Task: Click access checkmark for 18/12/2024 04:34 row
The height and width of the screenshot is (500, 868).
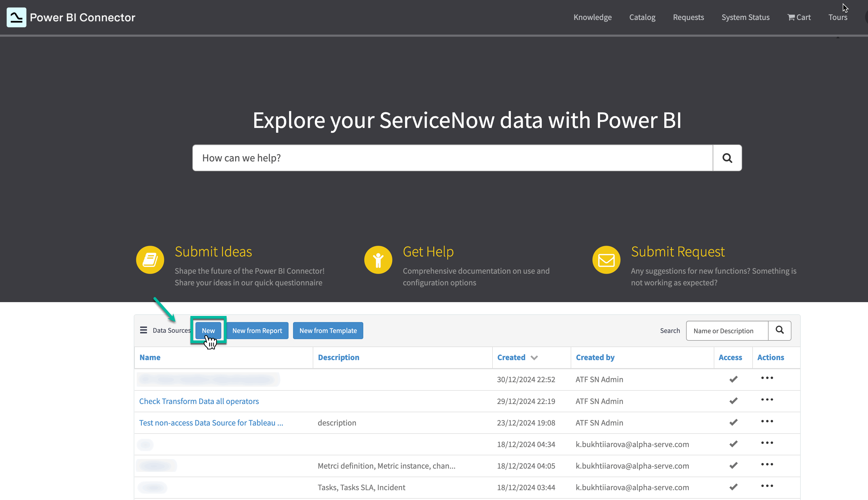Action: point(733,444)
